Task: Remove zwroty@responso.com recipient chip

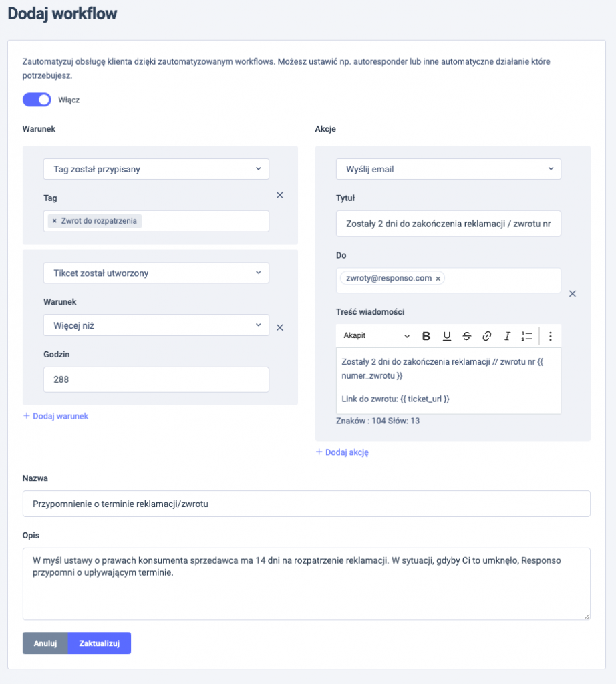Action: (438, 279)
